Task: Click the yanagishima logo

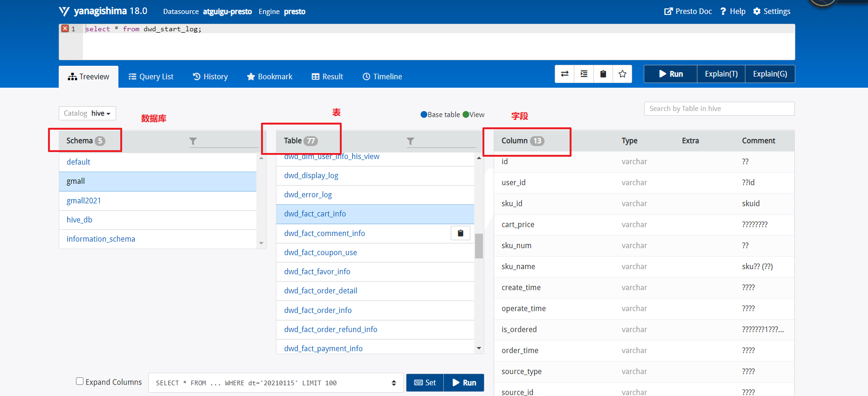Action: point(103,11)
